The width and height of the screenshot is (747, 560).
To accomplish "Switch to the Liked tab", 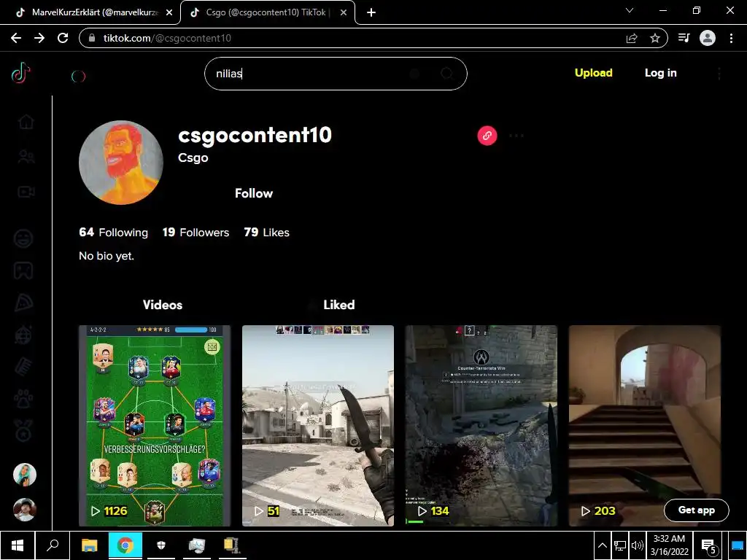I will tap(338, 305).
